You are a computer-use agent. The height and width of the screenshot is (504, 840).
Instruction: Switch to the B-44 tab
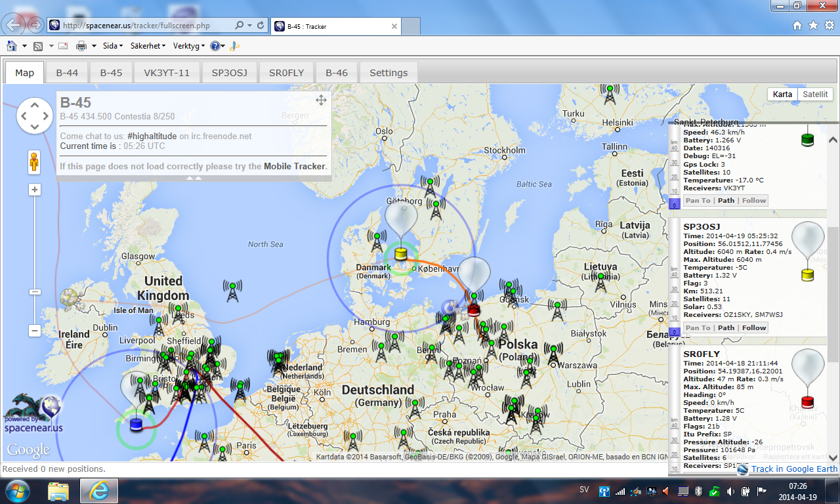click(67, 73)
